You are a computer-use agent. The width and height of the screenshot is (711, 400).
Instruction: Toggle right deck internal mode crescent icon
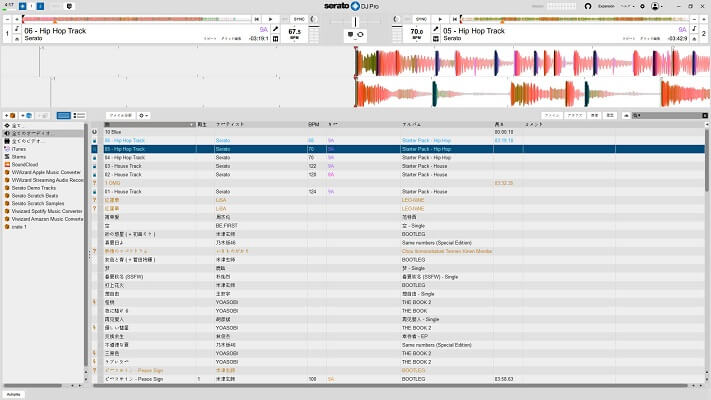pos(396,19)
